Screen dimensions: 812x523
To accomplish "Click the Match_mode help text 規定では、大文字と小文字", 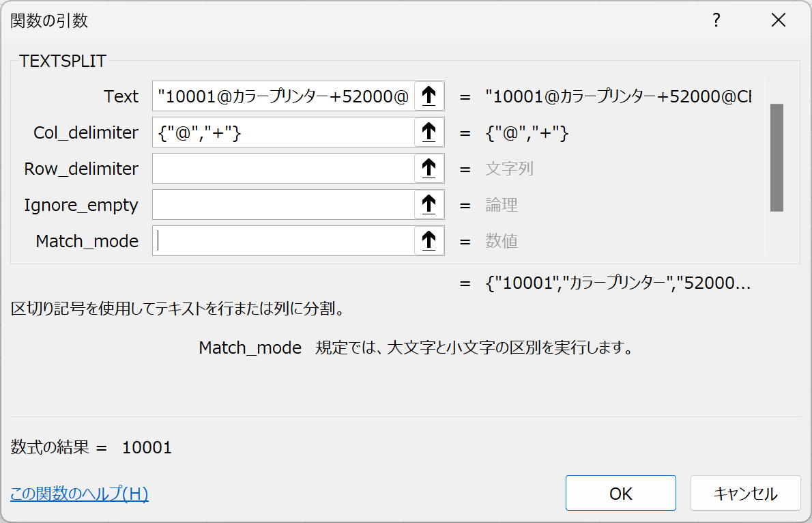I will coord(474,348).
